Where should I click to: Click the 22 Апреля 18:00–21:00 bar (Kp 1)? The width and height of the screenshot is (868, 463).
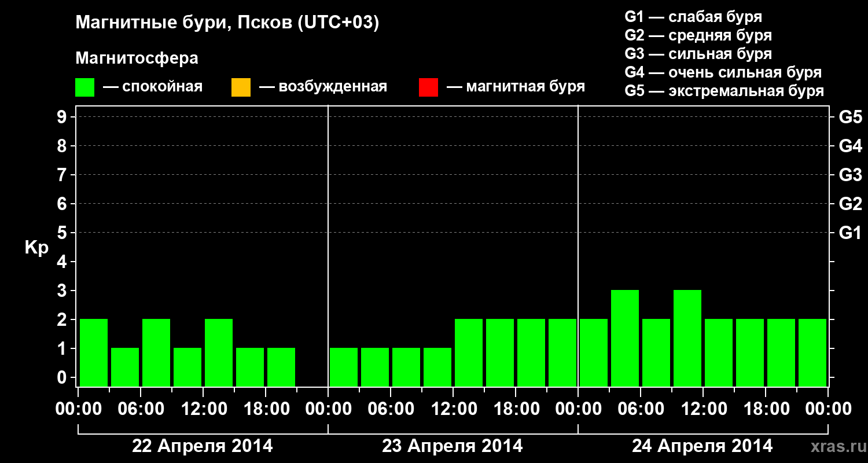[281, 367]
